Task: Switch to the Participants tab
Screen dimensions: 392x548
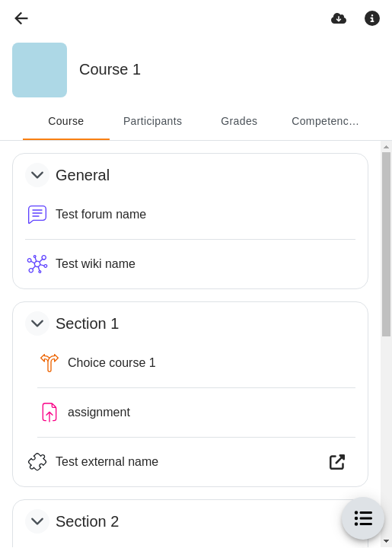Action: (153, 121)
